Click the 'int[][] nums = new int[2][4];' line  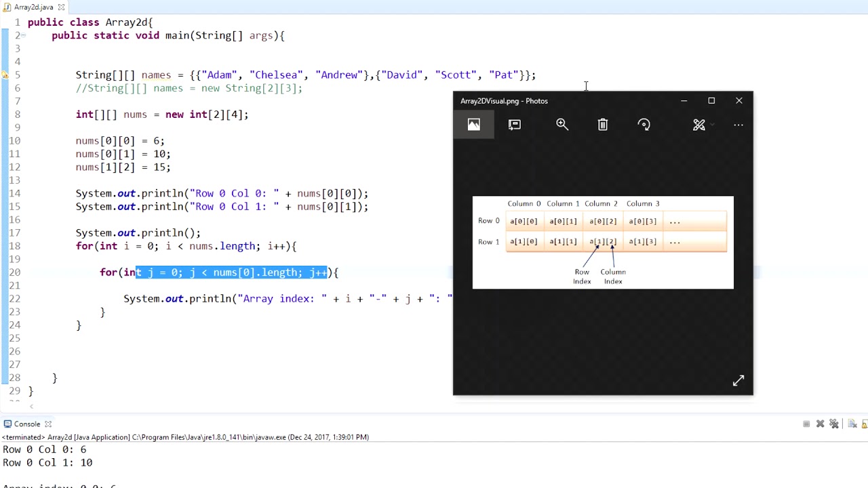click(x=162, y=115)
